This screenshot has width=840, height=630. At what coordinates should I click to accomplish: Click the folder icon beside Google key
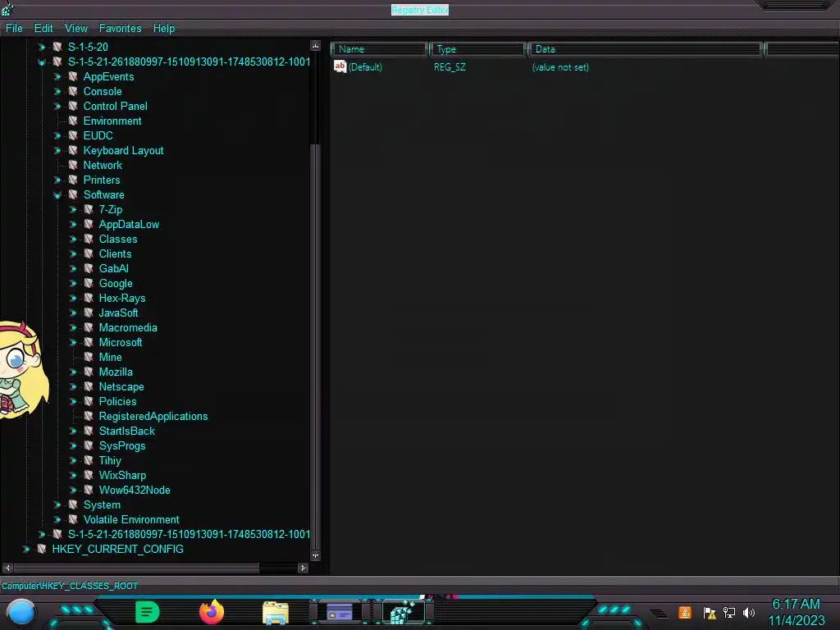89,283
